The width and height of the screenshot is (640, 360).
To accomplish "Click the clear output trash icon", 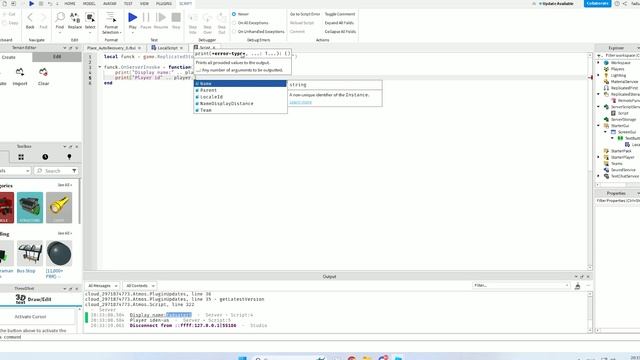I will (x=577, y=286).
